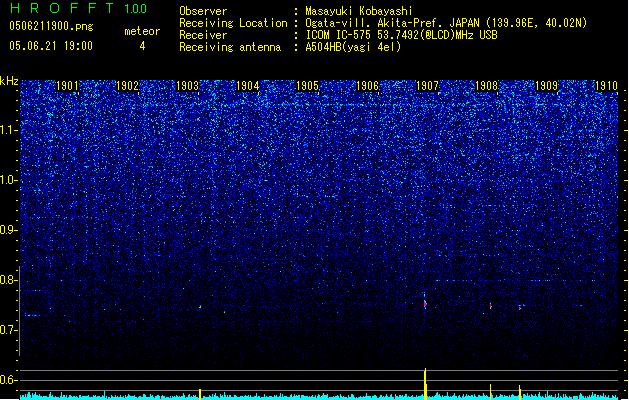Click the meteor echo just after 1908
The height and width of the screenshot is (400, 629).
tap(490, 306)
